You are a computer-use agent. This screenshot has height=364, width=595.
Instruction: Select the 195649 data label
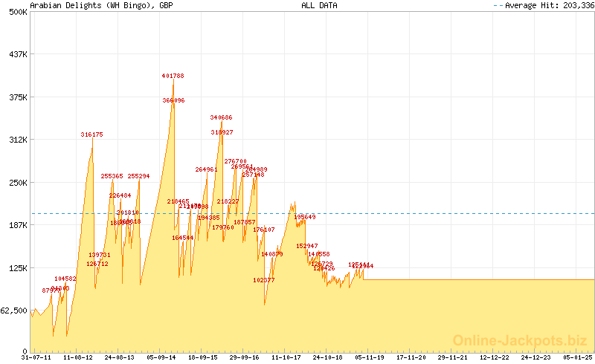click(305, 217)
